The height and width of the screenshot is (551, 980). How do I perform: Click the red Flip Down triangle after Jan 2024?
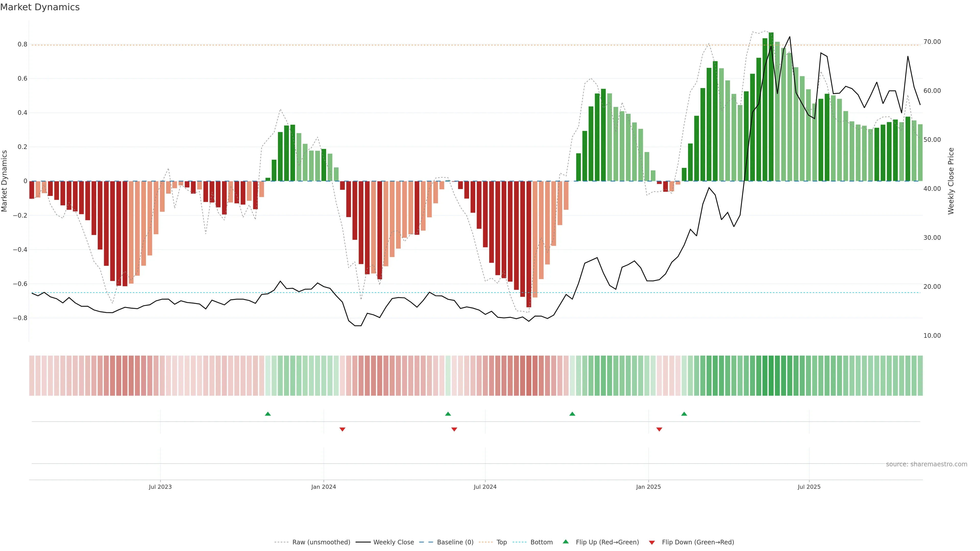click(342, 429)
